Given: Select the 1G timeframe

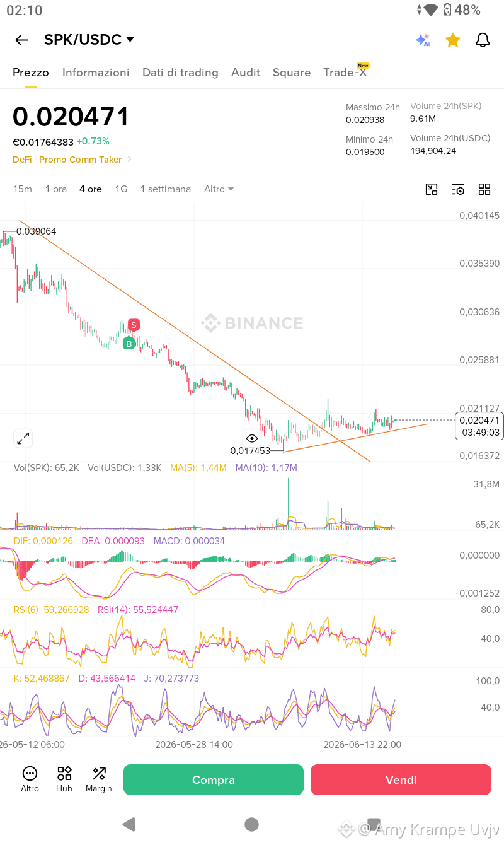Looking at the screenshot, I should coord(121,189).
